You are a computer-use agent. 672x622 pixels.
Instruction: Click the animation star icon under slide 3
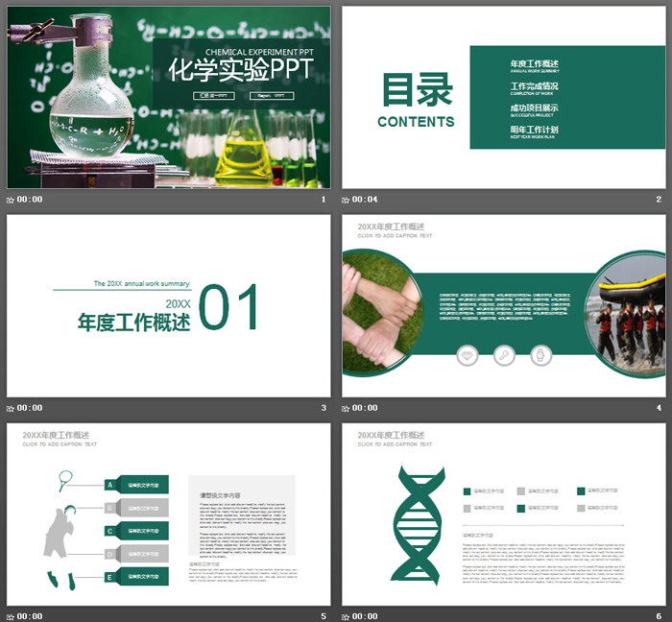[x=11, y=408]
